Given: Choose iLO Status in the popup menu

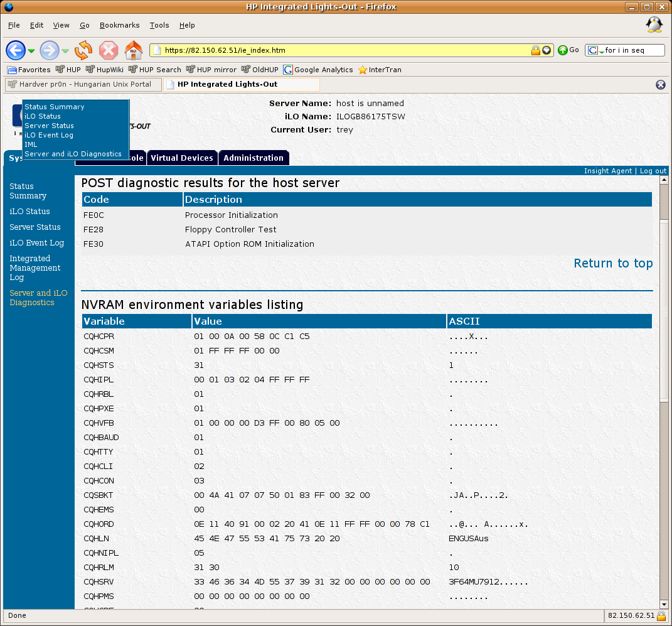Looking at the screenshot, I should click(43, 116).
